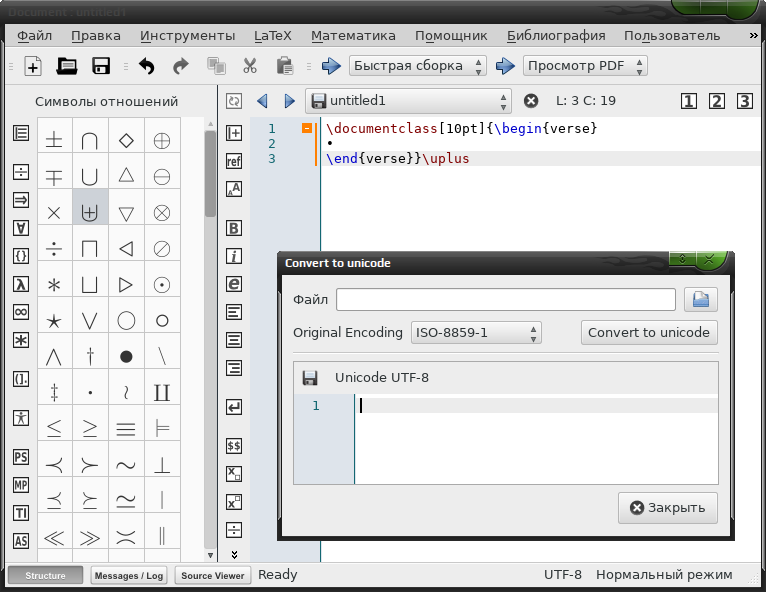The image size is (766, 592).
Task: Open PStricks commands panel PS icon
Action: pyautogui.click(x=21, y=457)
